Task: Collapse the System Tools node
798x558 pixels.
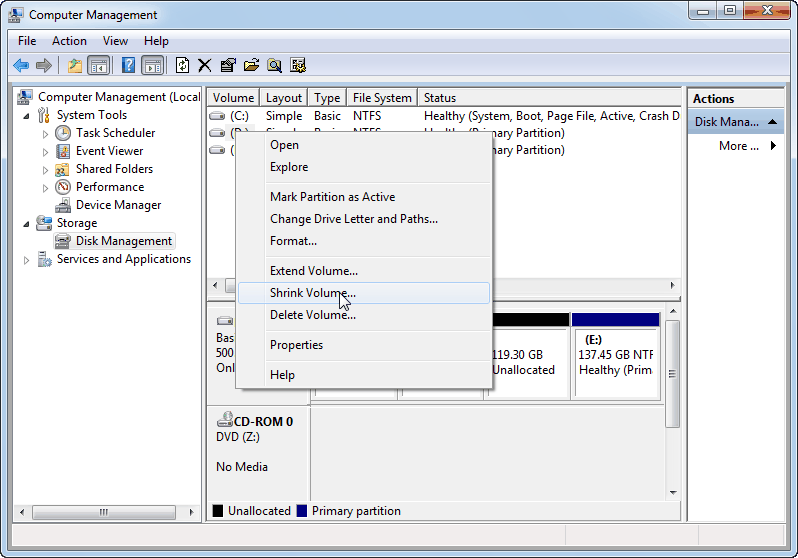Action: coord(26,116)
